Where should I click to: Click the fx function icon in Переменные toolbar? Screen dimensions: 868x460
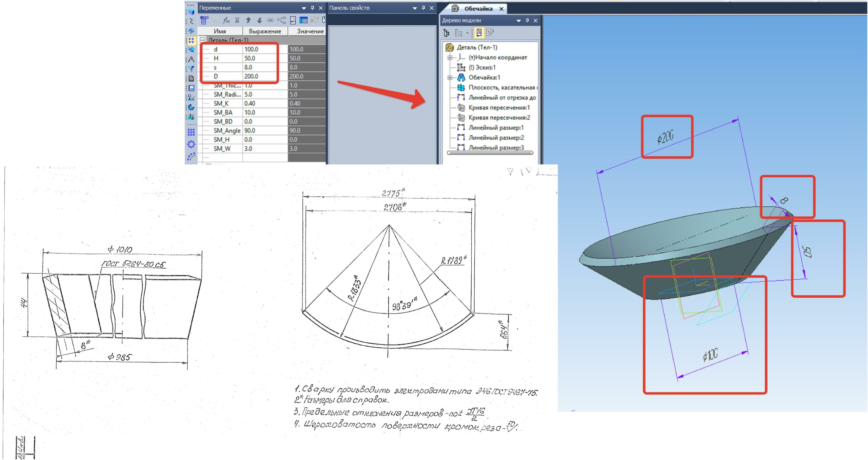pos(226,20)
